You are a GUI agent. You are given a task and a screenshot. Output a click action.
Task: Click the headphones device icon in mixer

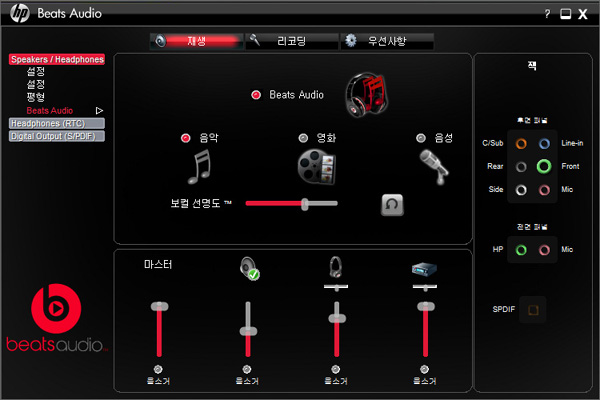pos(336,267)
